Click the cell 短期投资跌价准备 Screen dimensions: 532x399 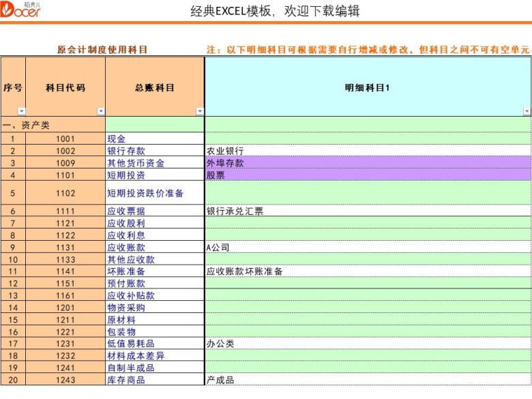pyautogui.click(x=155, y=193)
